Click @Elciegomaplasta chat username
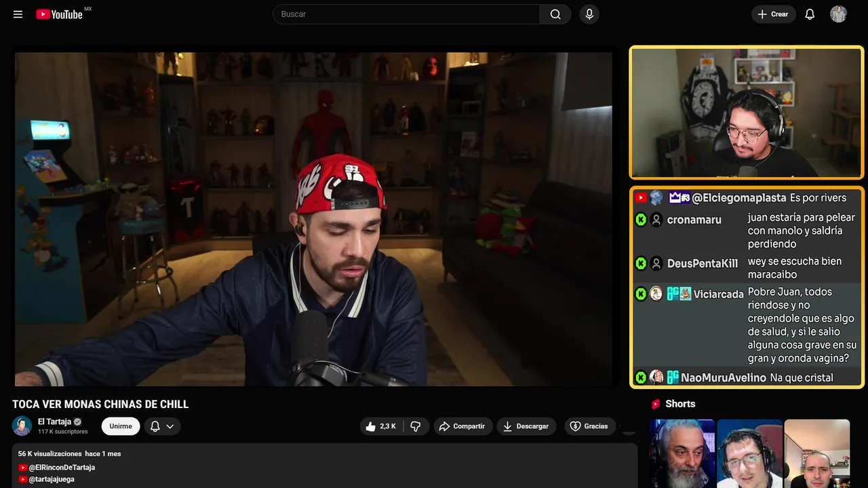 pyautogui.click(x=738, y=198)
